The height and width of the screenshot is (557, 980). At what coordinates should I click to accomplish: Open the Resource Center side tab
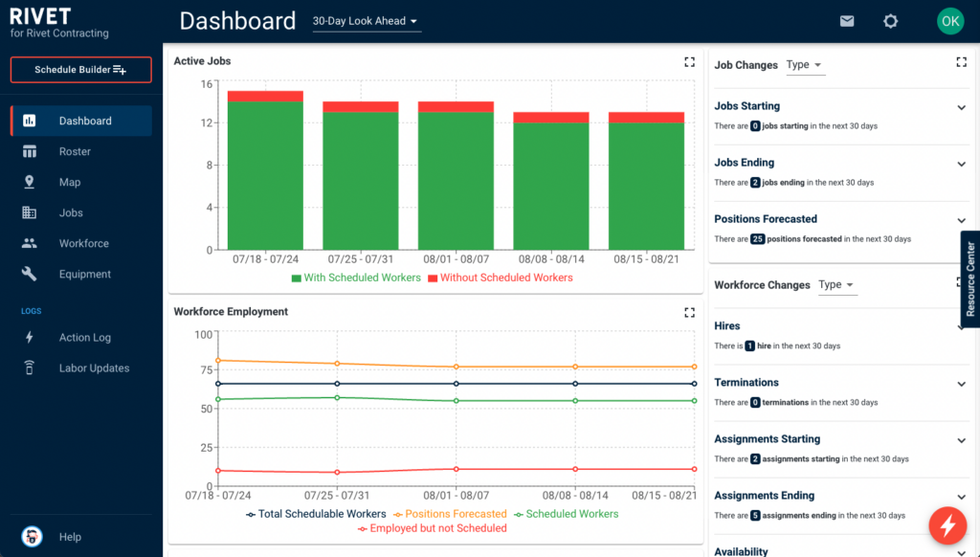click(x=970, y=278)
